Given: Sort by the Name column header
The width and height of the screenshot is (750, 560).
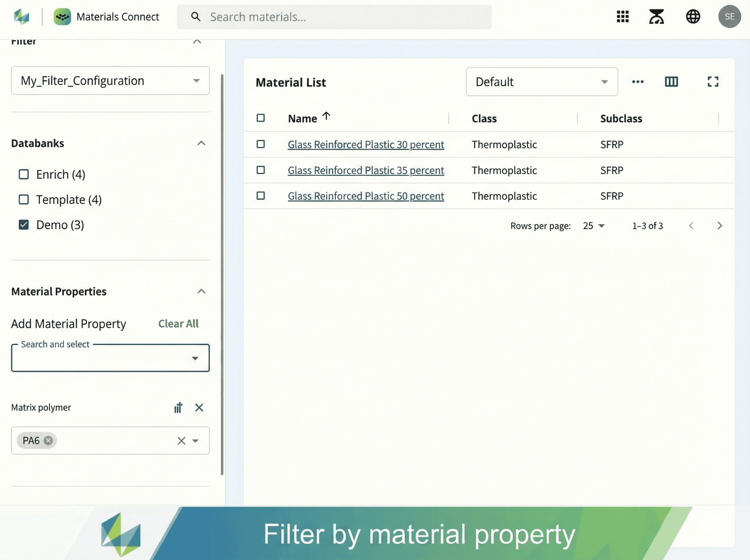Looking at the screenshot, I should click(x=302, y=119).
